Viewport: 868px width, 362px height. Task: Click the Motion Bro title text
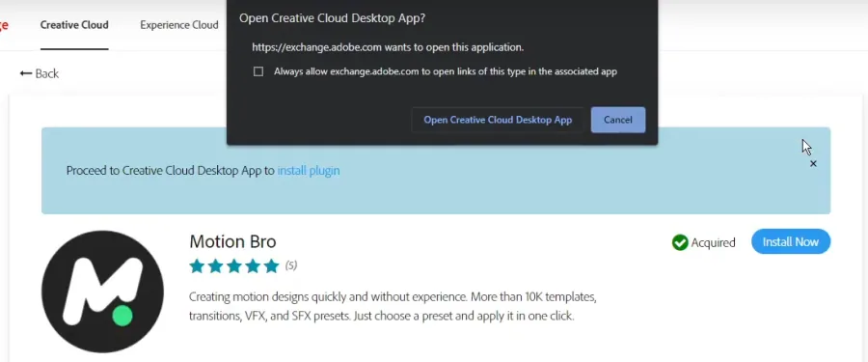pyautogui.click(x=232, y=241)
